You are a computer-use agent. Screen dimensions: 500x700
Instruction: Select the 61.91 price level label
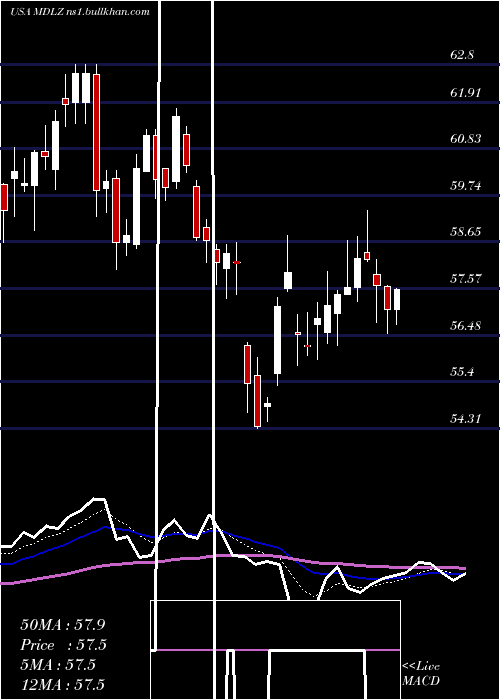tap(466, 93)
